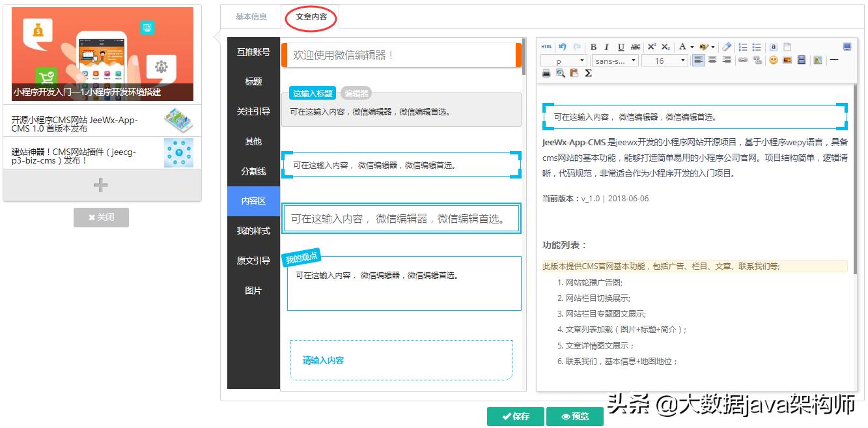Click the Undo icon in editor toolbar
868x428 pixels.
pyautogui.click(x=563, y=46)
